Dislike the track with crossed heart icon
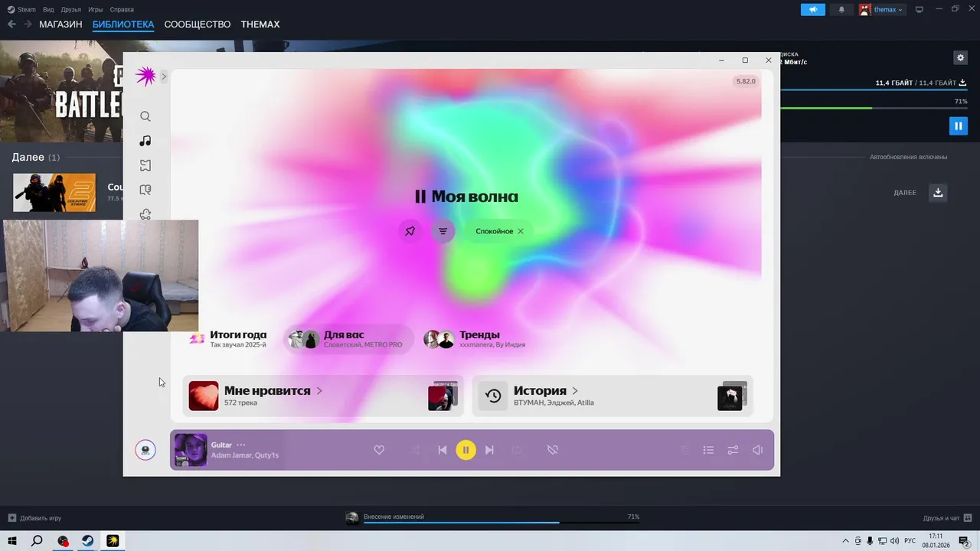The image size is (980, 551). pos(552,450)
